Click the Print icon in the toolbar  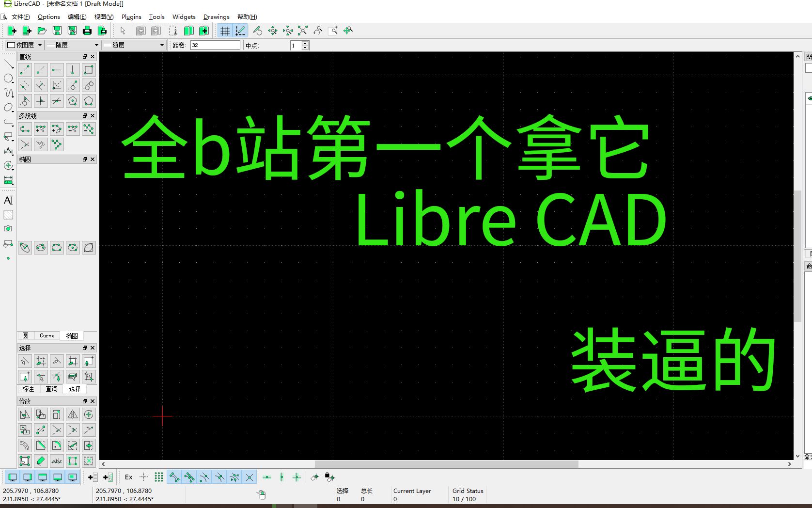(x=87, y=31)
